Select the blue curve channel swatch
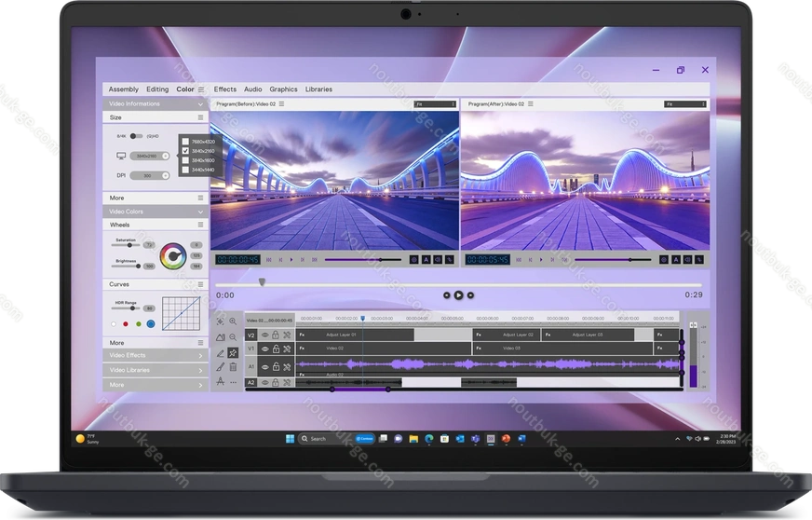Screen dimensions: 812x520 150,324
